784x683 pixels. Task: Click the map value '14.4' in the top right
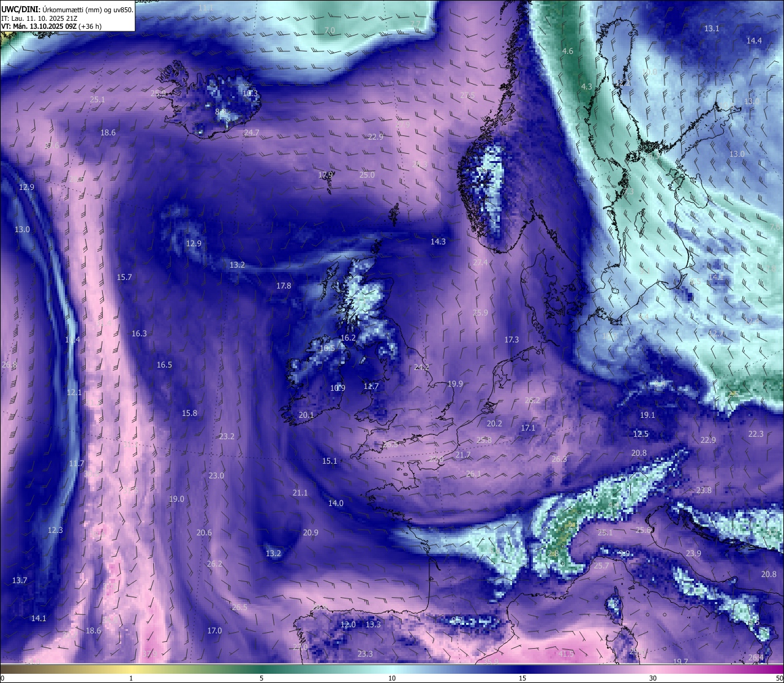pos(754,40)
